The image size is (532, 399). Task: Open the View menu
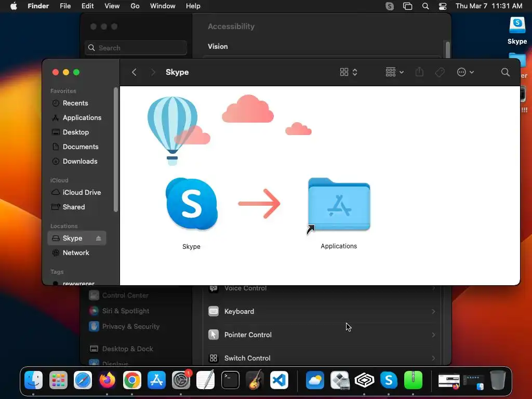click(112, 6)
